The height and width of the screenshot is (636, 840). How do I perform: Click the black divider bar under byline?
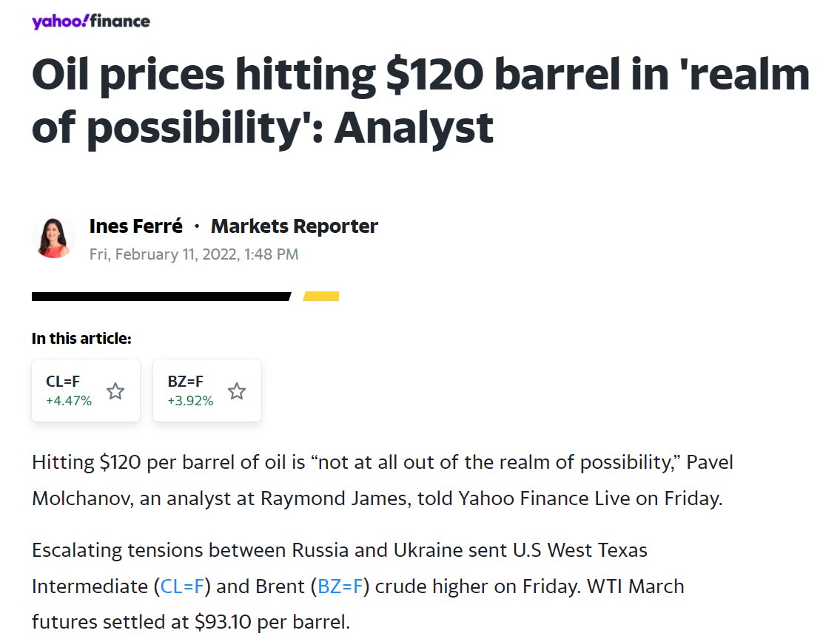[161, 297]
